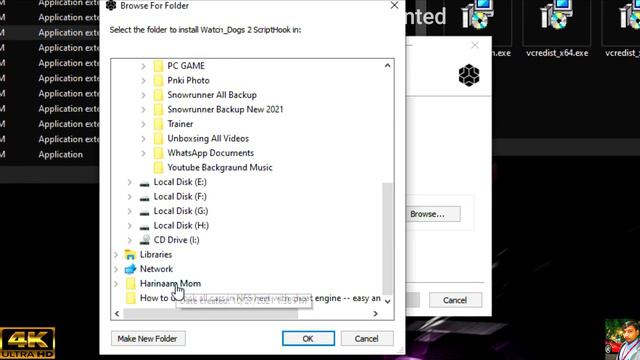This screenshot has width=640, height=360.
Task: Confirm folder selection with OK
Action: [x=308, y=338]
